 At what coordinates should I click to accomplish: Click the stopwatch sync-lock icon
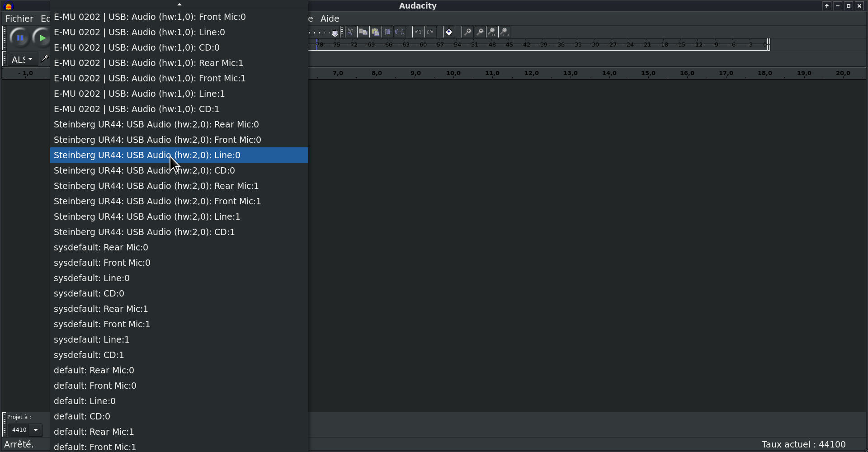(x=449, y=32)
